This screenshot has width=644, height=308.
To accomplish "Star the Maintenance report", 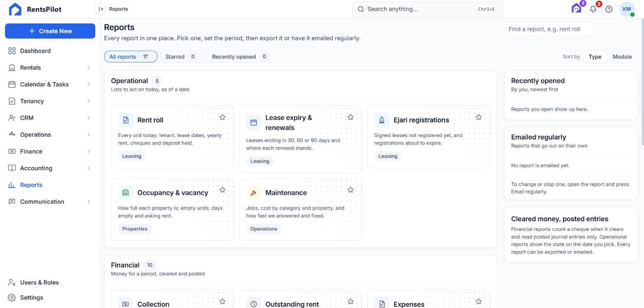I will (351, 190).
